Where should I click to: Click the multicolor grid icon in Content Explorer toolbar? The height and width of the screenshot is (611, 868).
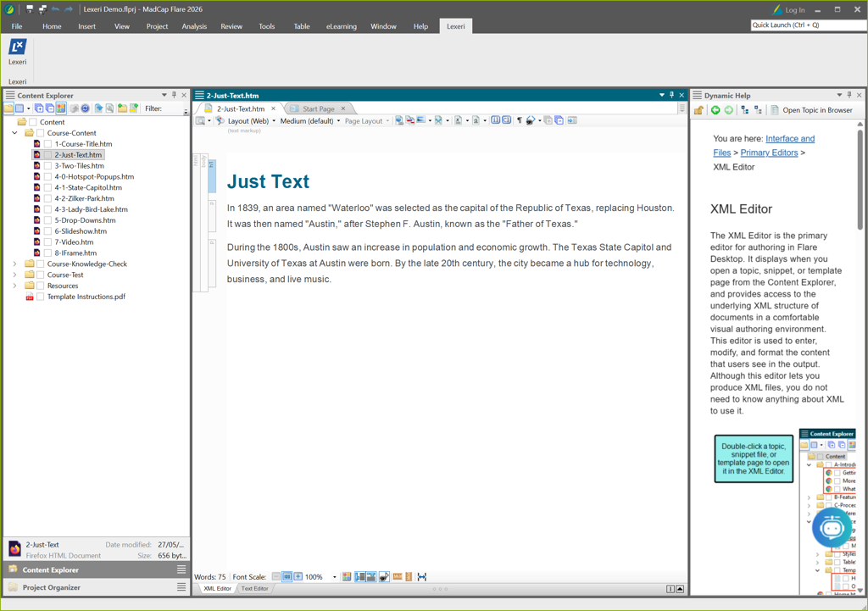click(x=61, y=108)
